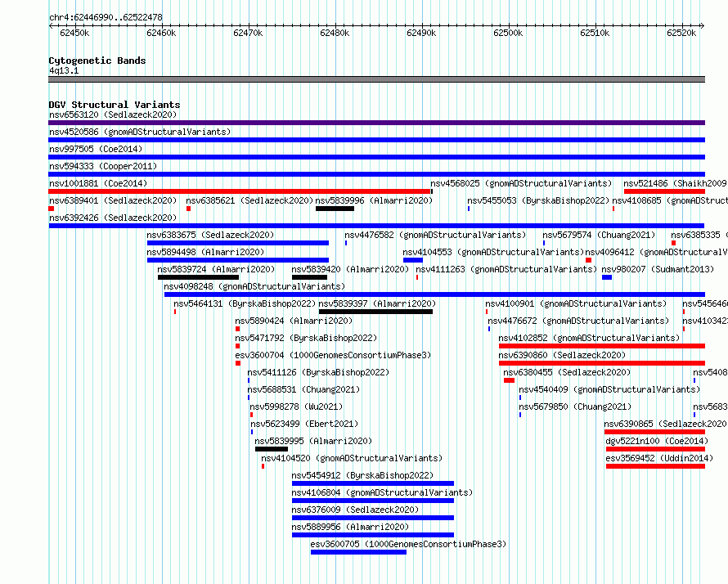Click the nsv521486 variant label
The width and height of the screenshot is (728, 584).
click(676, 183)
